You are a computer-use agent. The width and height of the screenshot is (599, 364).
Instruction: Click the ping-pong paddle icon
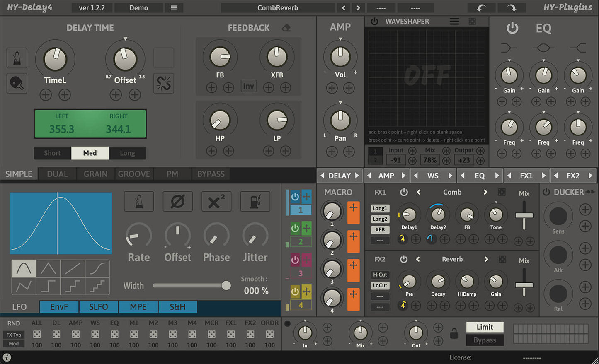[x=17, y=83]
